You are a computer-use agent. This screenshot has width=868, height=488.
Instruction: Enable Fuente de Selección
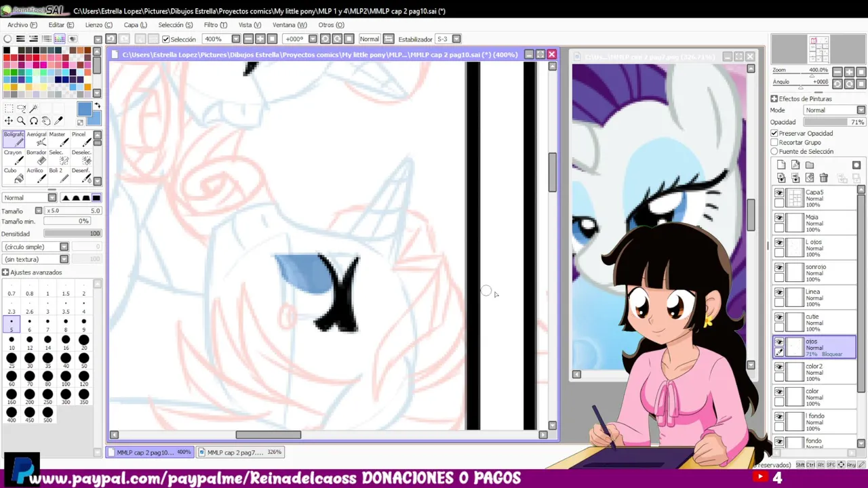[x=774, y=151]
